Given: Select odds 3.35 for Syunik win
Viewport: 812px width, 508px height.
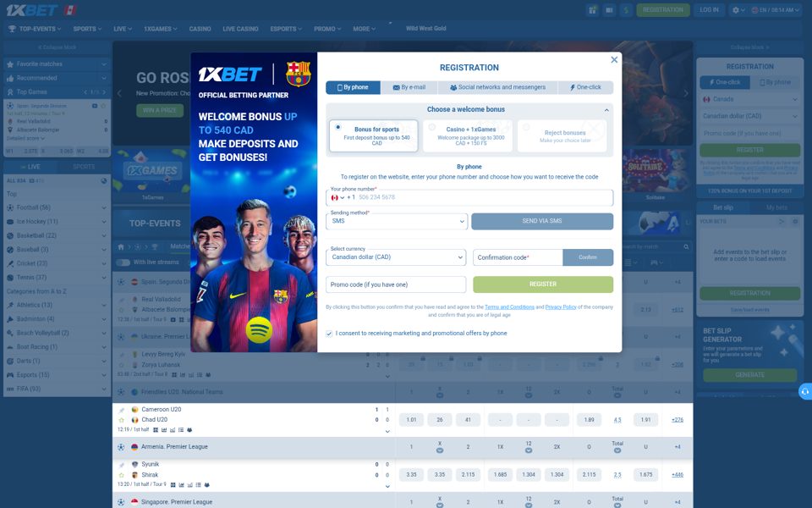Looking at the screenshot, I should (x=411, y=475).
